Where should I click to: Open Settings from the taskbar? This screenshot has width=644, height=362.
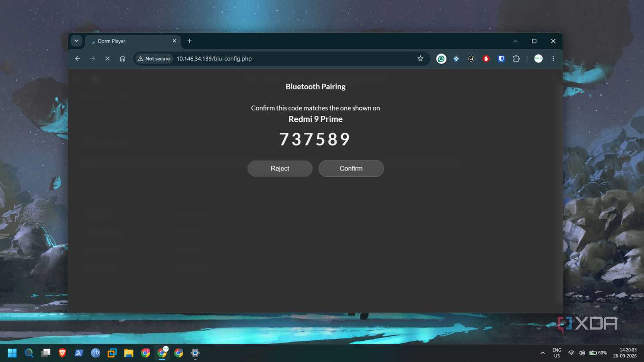tap(195, 353)
